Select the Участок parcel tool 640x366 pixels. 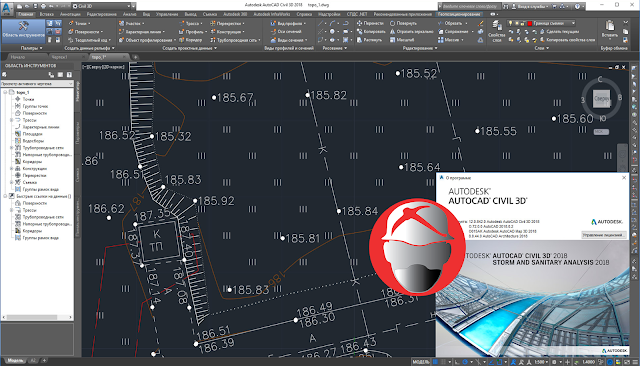tap(131, 23)
